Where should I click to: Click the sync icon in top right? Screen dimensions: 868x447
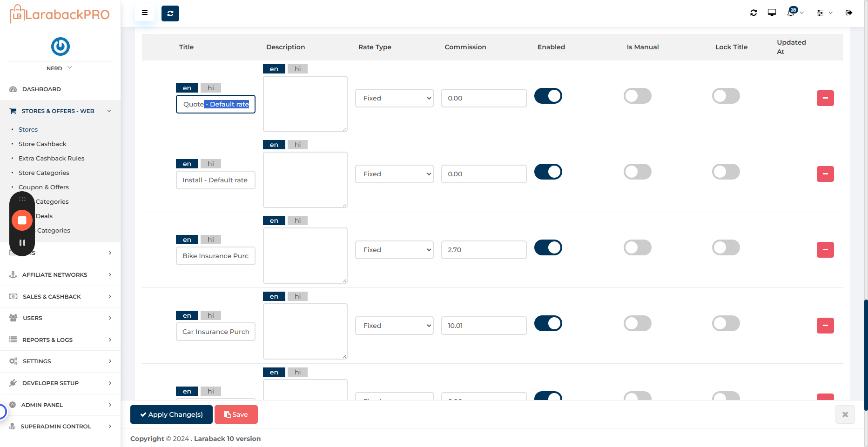click(x=754, y=13)
